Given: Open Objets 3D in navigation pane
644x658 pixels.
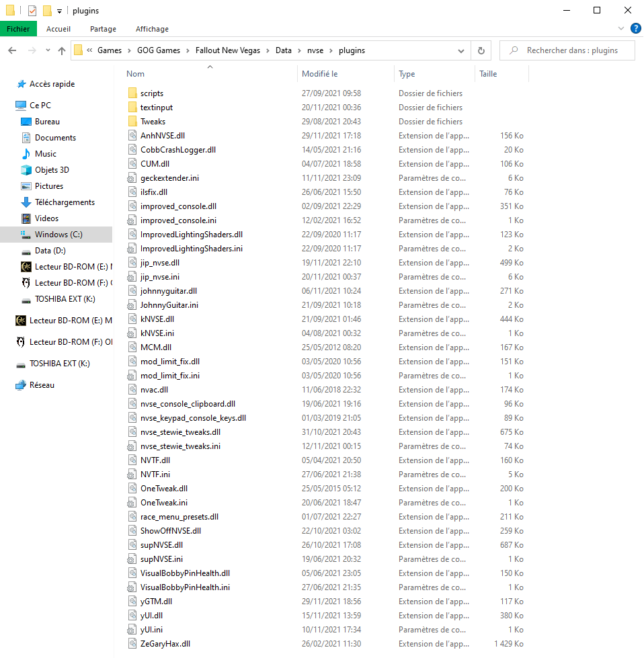Looking at the screenshot, I should (x=52, y=170).
